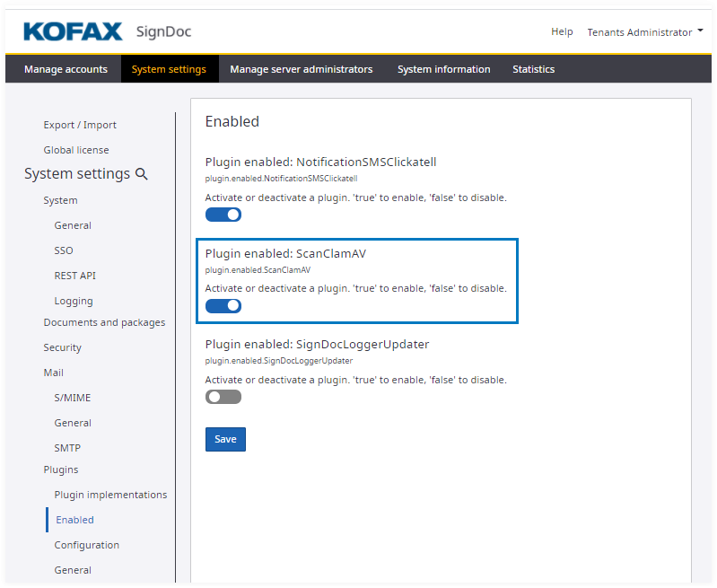The width and height of the screenshot is (717, 588).
Task: Disable the NotificationSMSClickatell plugin toggle
Action: pyautogui.click(x=223, y=215)
